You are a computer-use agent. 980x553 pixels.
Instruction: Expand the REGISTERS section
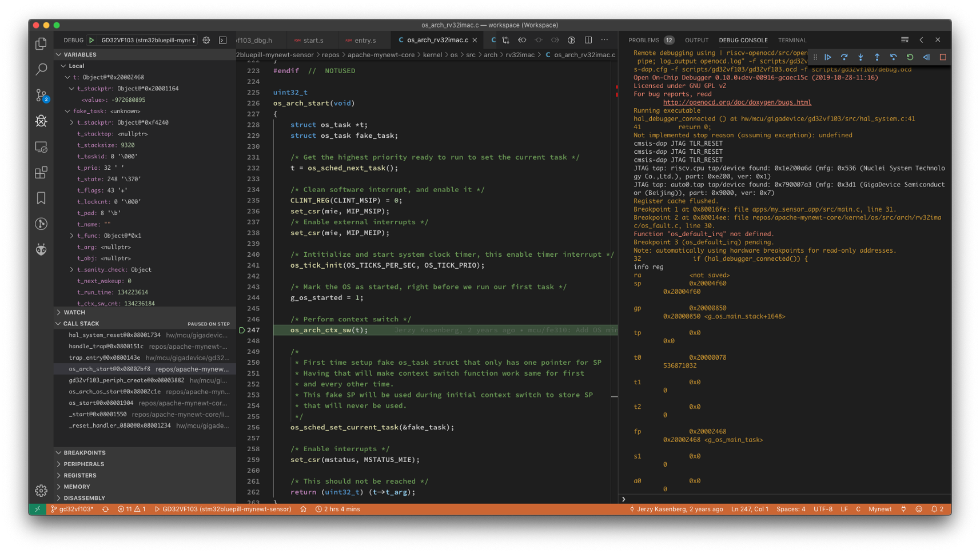click(80, 476)
